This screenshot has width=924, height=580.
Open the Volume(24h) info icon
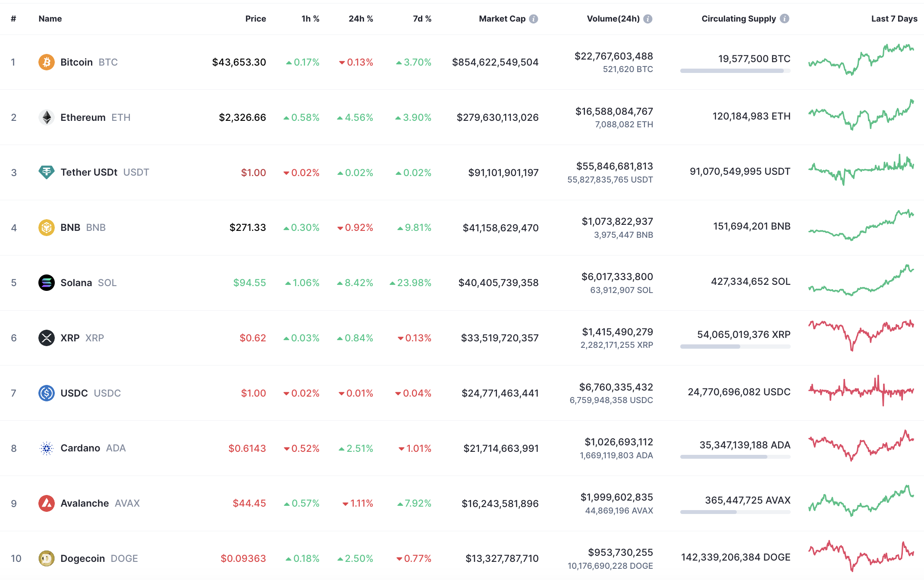648,19
